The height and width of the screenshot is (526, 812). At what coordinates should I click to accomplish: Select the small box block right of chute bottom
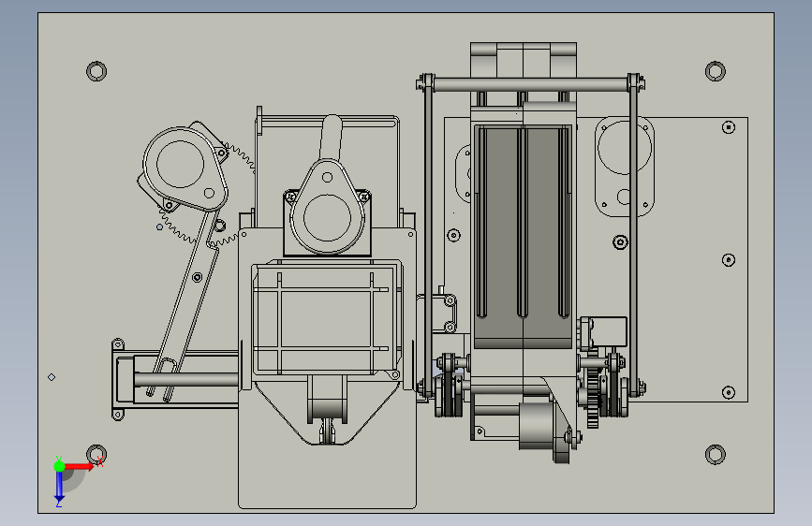point(610,332)
